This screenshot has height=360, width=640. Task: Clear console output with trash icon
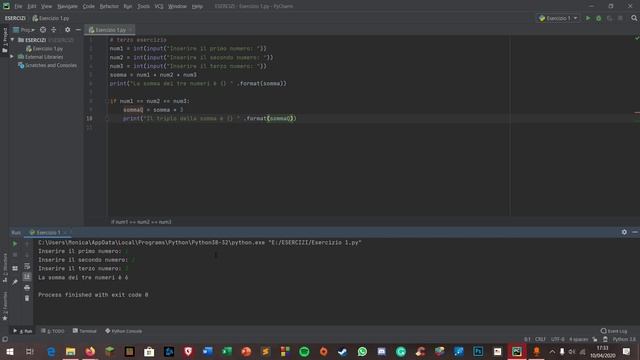27,298
